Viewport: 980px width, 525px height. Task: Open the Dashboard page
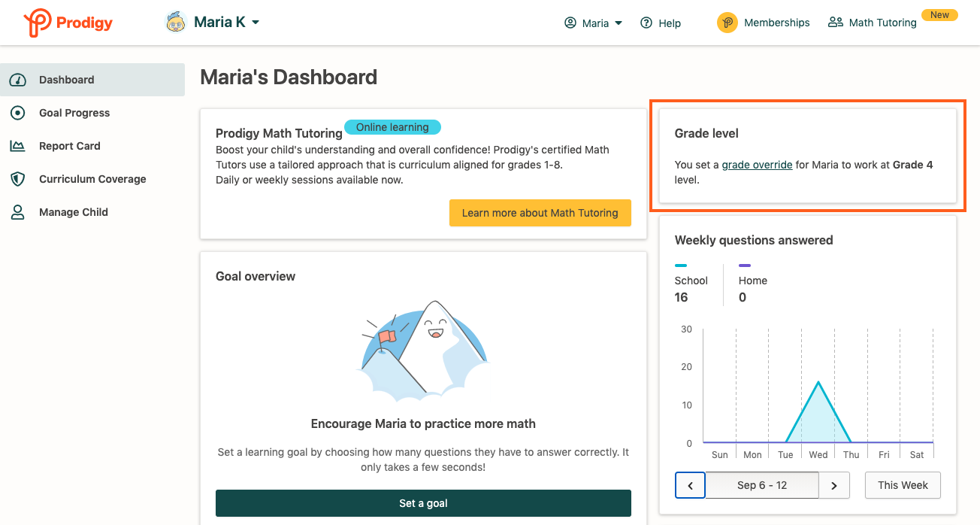coord(92,80)
